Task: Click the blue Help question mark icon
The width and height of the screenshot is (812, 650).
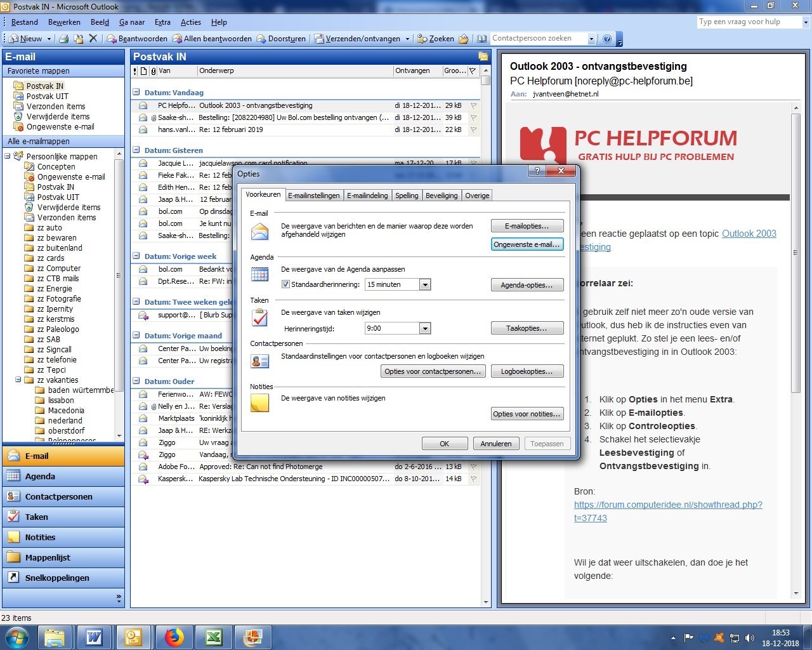Action: pos(607,39)
